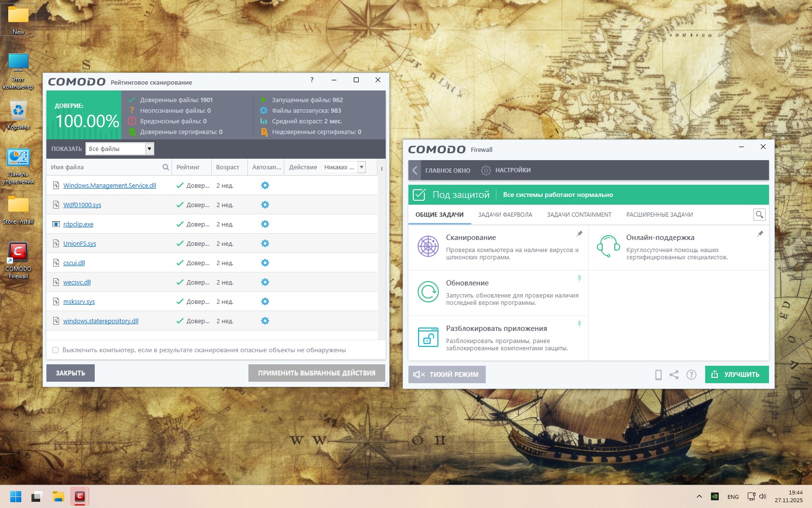Image resolution: width=812 pixels, height=508 pixels.
Task: Click the file icon next to UnionFS.sys
Action: (56, 243)
